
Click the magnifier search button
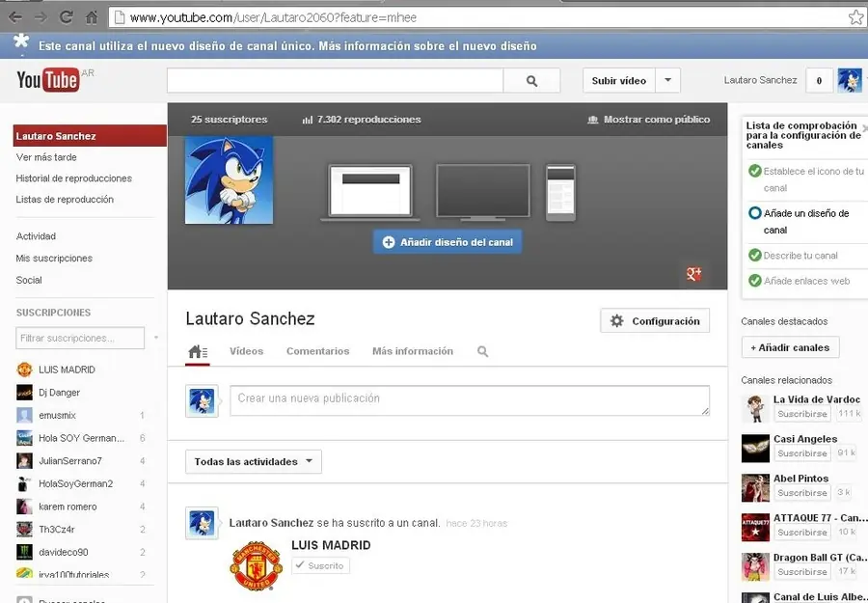[531, 81]
